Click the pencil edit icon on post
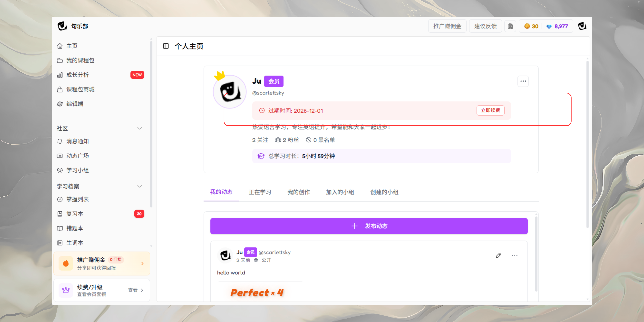 (498, 255)
